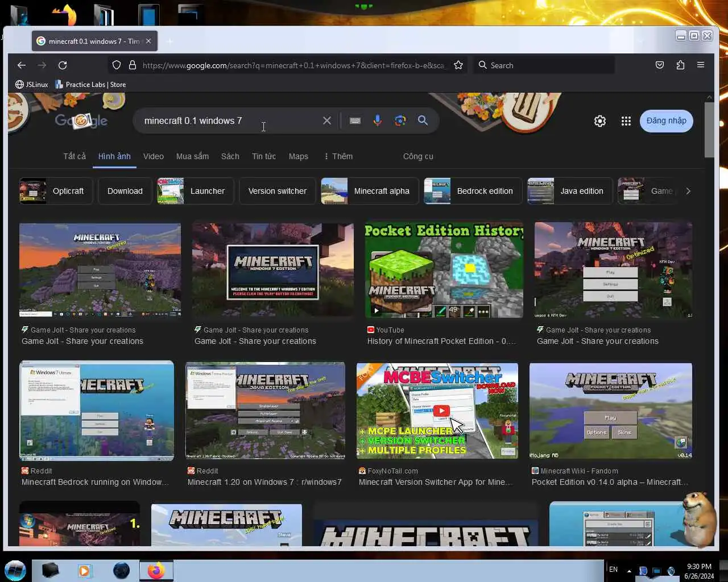Open the taskbar clock showing 9:30 PM
This screenshot has height=582, width=728.
699,571
